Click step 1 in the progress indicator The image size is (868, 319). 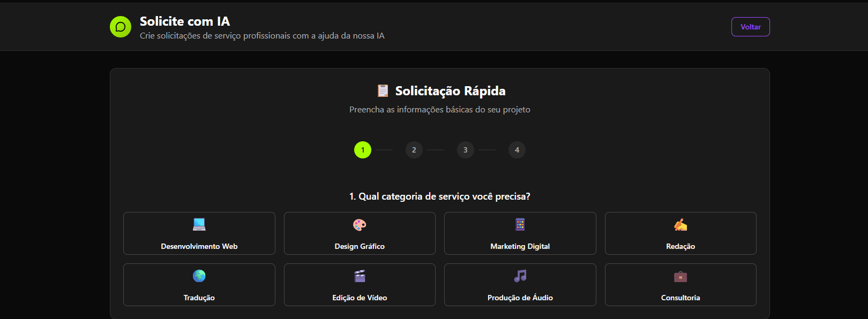click(362, 150)
